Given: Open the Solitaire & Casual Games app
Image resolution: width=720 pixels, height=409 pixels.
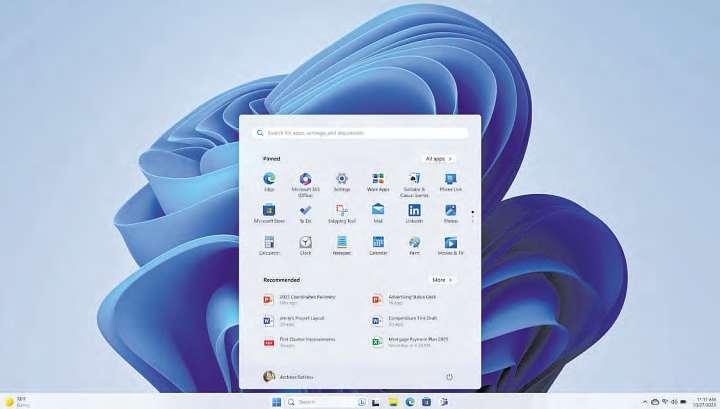Looking at the screenshot, I should point(414,185).
